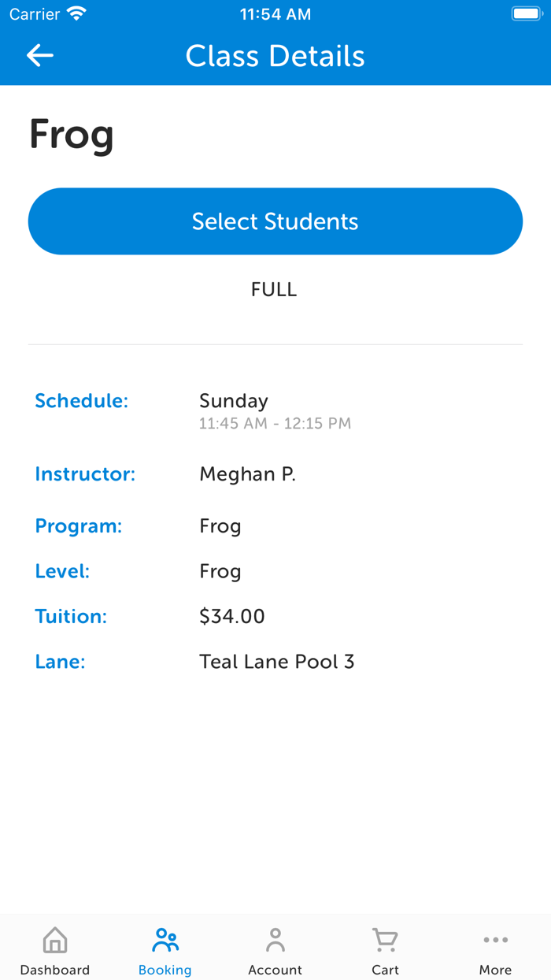Select the Booking people icon
This screenshot has width=551, height=980.
tap(165, 940)
